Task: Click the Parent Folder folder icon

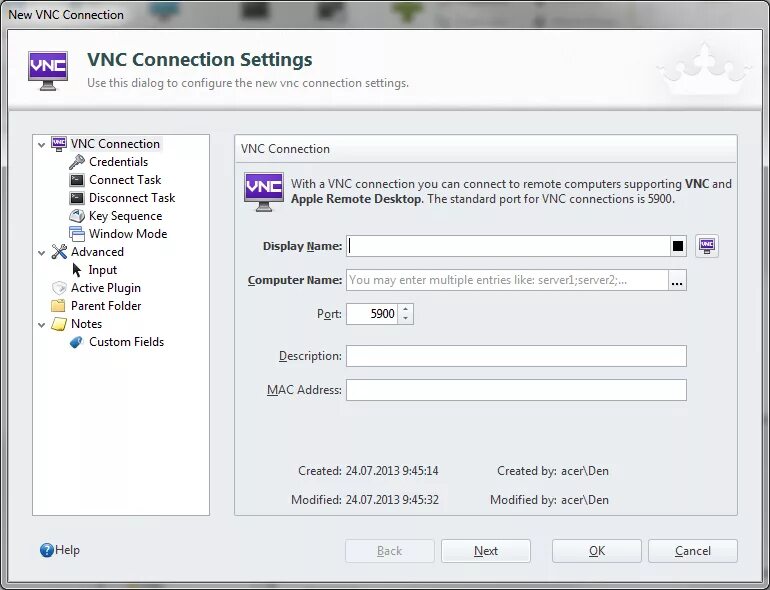Action: tap(58, 306)
